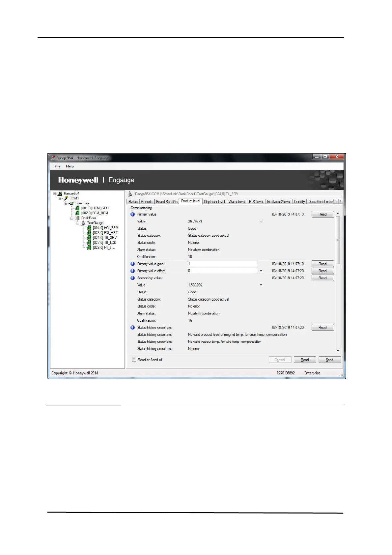Image resolution: width=392 pixels, height=555 pixels.
Task: Collapse the SmartLink tree node
Action: 66,203
